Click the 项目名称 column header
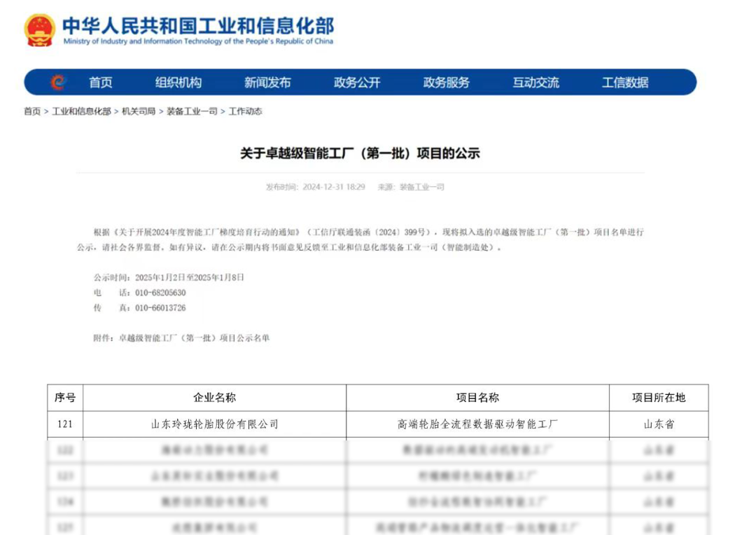The width and height of the screenshot is (756, 535). tap(478, 398)
